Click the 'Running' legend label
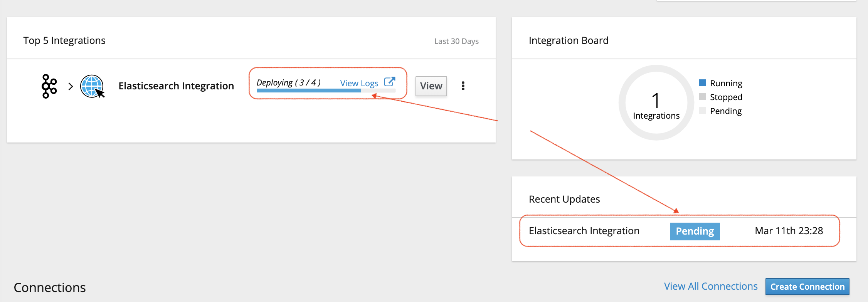The height and width of the screenshot is (302, 868). coord(726,83)
